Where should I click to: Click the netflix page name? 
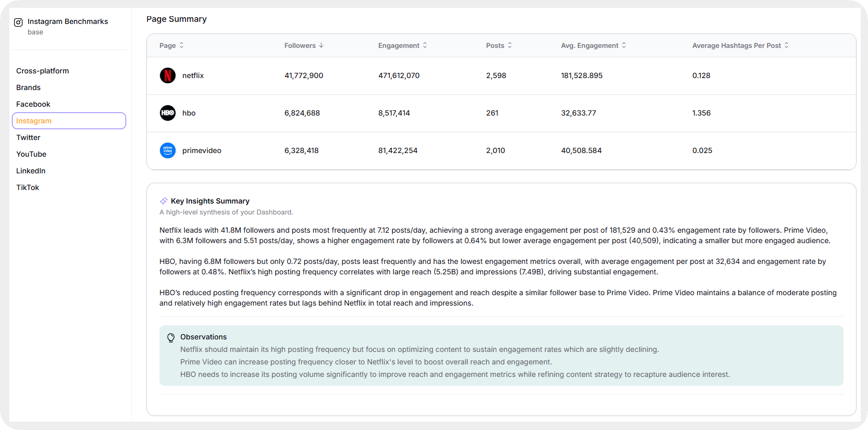(x=193, y=75)
